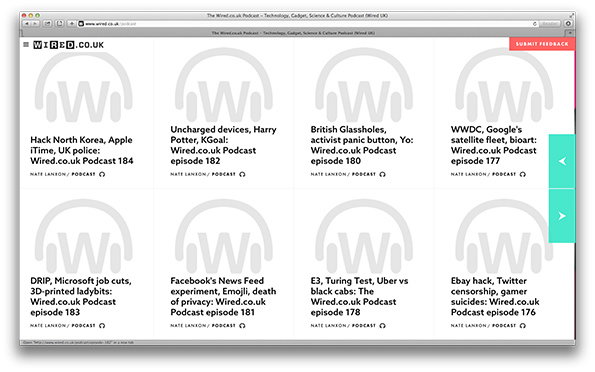Click the Reader button in the address bar
The width and height of the screenshot is (595, 372).
tap(549, 24)
